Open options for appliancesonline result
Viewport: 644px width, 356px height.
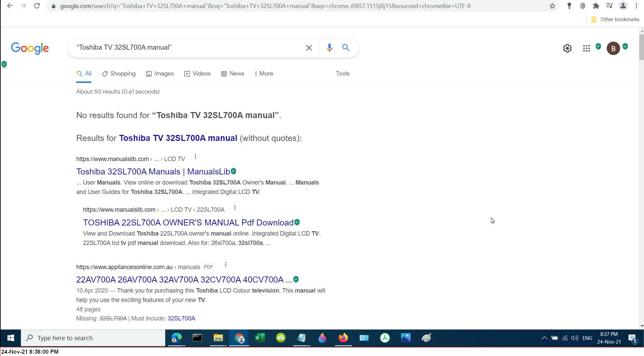pyautogui.click(x=225, y=265)
